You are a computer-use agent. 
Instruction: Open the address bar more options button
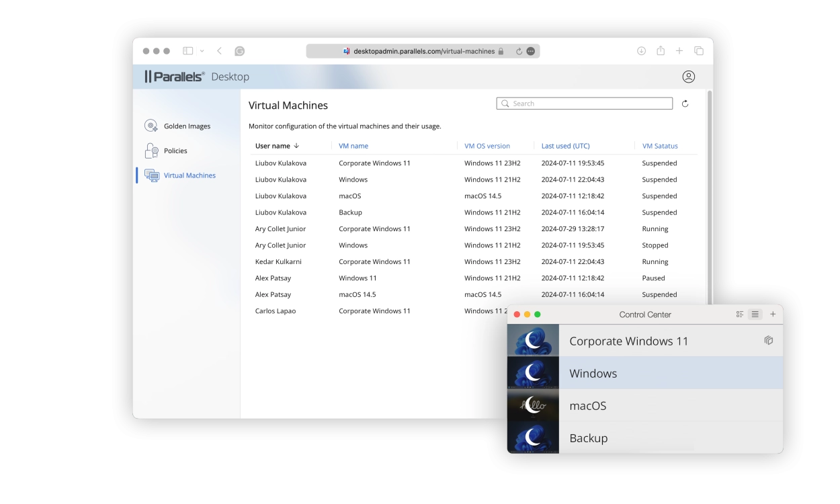pyautogui.click(x=531, y=51)
